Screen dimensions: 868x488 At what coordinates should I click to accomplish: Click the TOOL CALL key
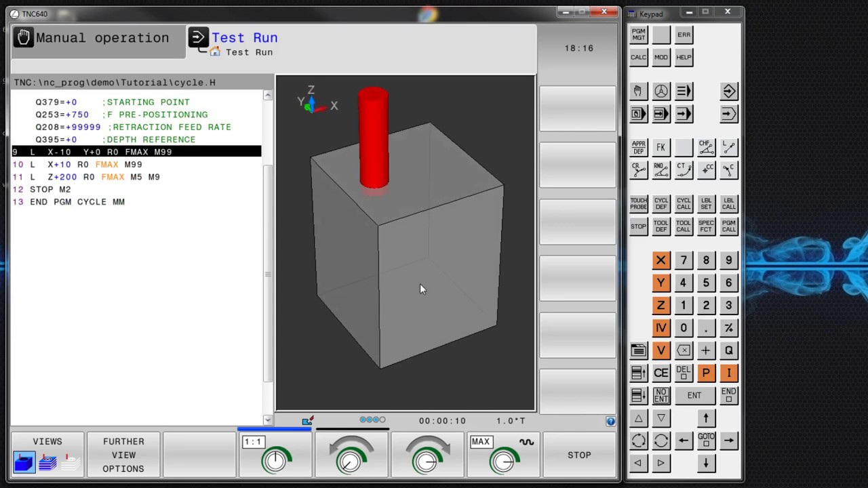(684, 226)
